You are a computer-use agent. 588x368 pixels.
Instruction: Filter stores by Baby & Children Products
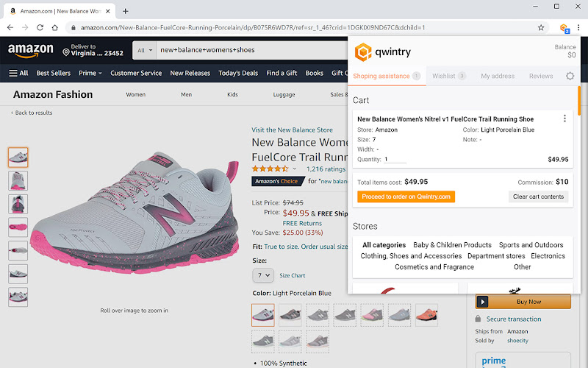point(452,245)
